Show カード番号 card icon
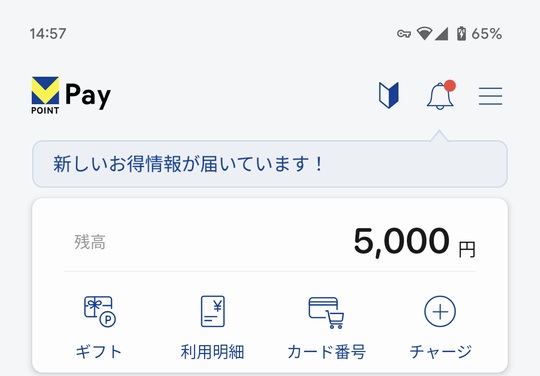This screenshot has width=540, height=376. (326, 313)
